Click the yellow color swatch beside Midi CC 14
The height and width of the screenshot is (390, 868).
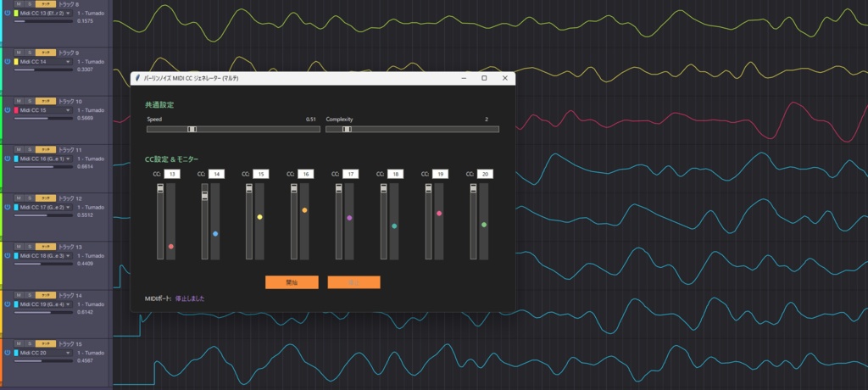pos(17,62)
